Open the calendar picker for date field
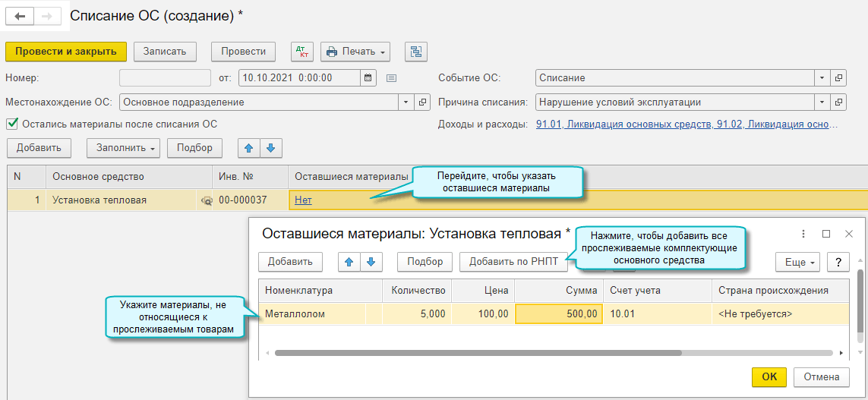868x400 pixels. coord(368,77)
